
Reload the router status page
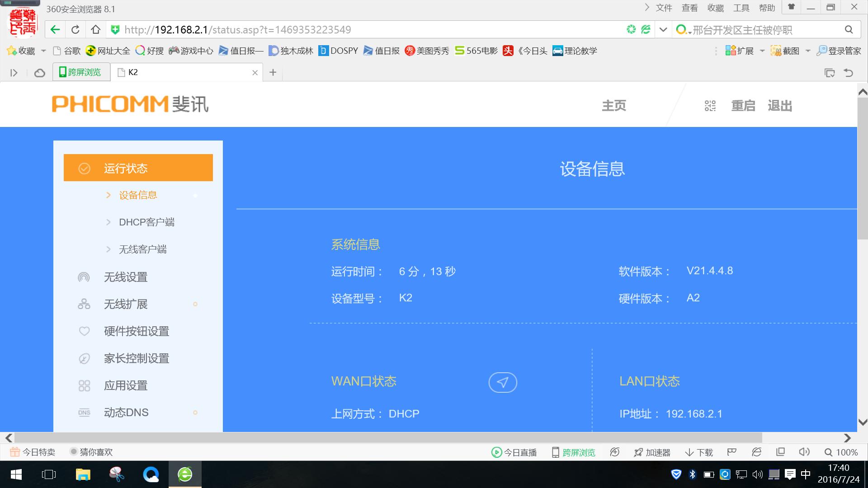(75, 29)
